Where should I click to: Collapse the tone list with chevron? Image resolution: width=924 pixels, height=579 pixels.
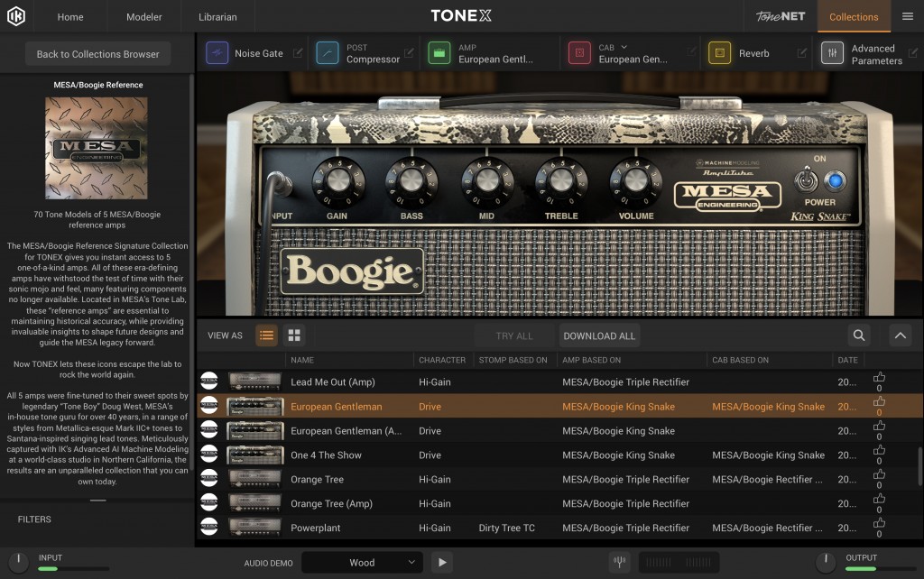pos(900,335)
